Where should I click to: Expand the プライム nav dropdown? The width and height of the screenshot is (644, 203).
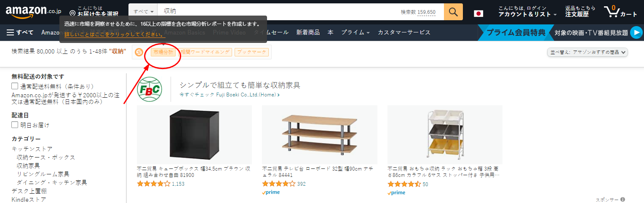click(x=355, y=32)
